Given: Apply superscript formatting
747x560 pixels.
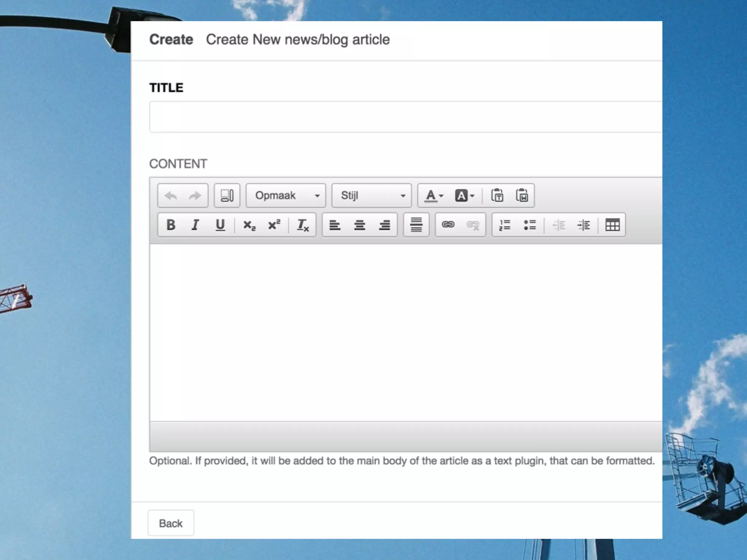Looking at the screenshot, I should [274, 225].
